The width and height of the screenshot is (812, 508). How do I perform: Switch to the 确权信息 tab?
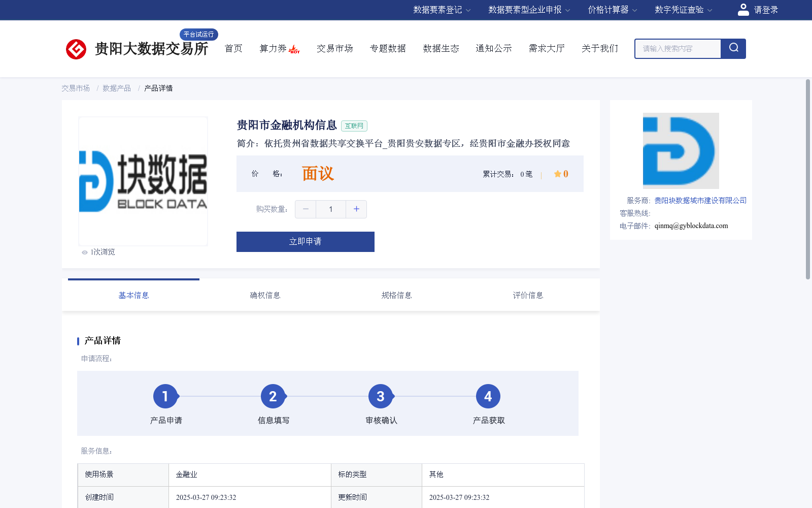pyautogui.click(x=265, y=295)
